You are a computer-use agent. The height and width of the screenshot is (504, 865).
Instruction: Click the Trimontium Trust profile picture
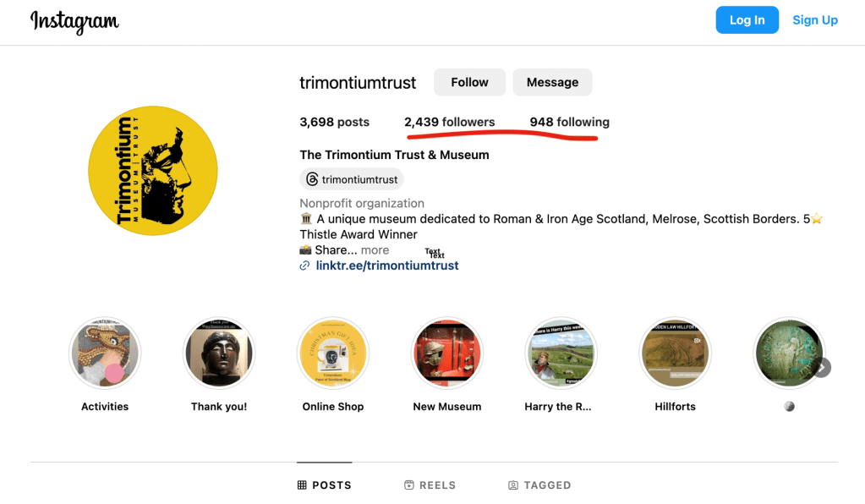tap(153, 171)
